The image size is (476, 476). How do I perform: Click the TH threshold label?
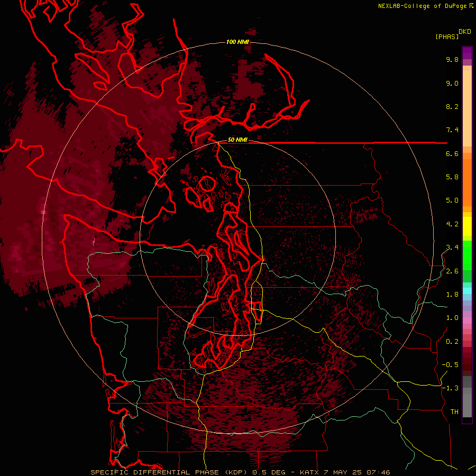(x=454, y=412)
